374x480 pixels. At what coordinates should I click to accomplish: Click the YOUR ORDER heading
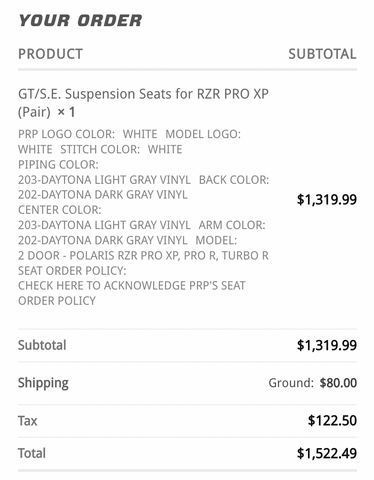80,20
